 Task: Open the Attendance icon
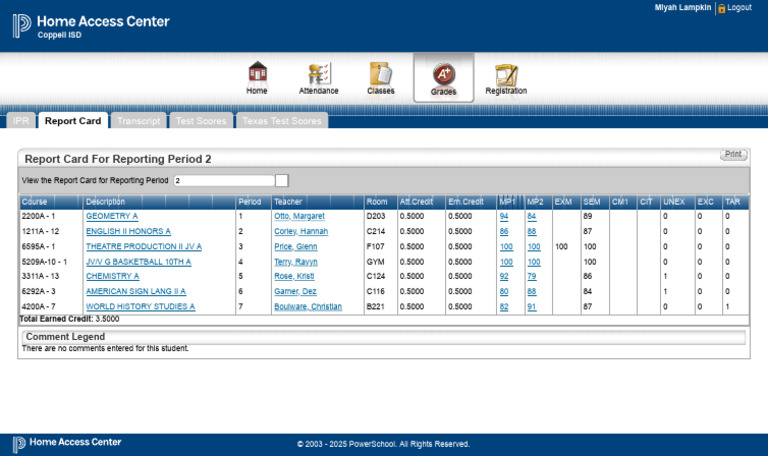(x=319, y=73)
